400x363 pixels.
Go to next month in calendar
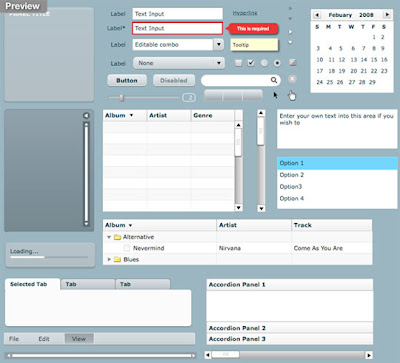click(387, 15)
